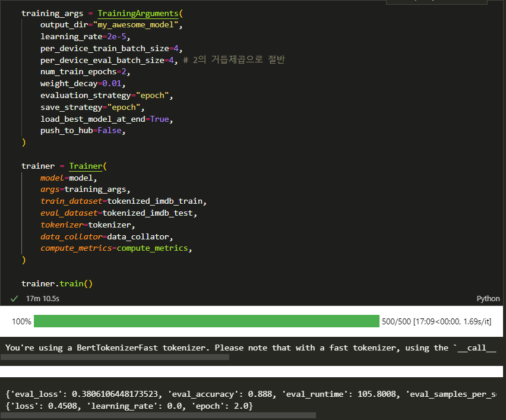Click the Korean comment after eval batch size

(234, 60)
